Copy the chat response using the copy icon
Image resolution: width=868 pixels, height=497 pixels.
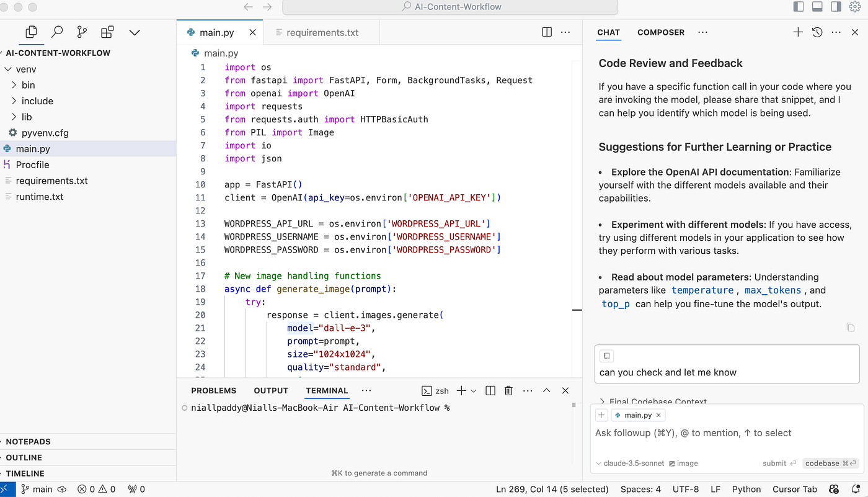850,327
